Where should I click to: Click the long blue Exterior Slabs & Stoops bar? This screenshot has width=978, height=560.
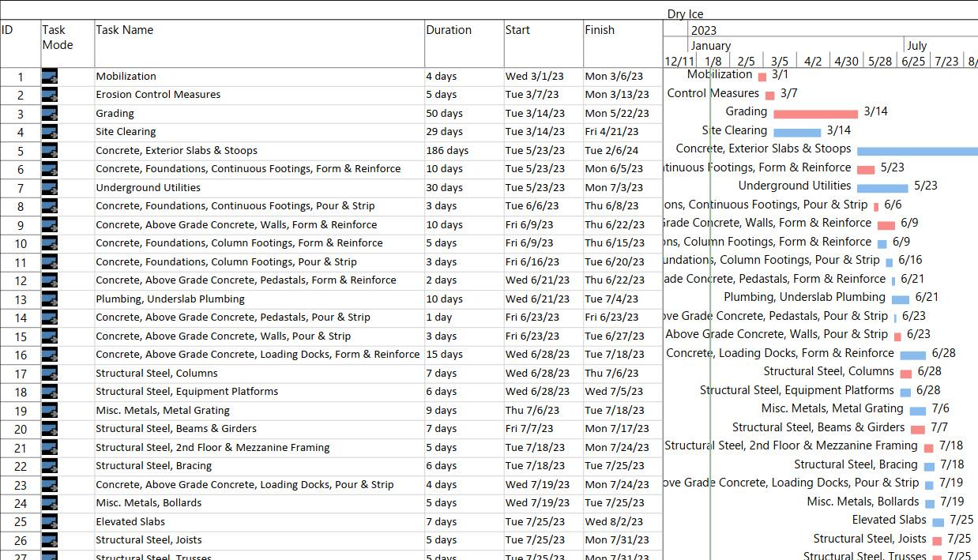916,151
